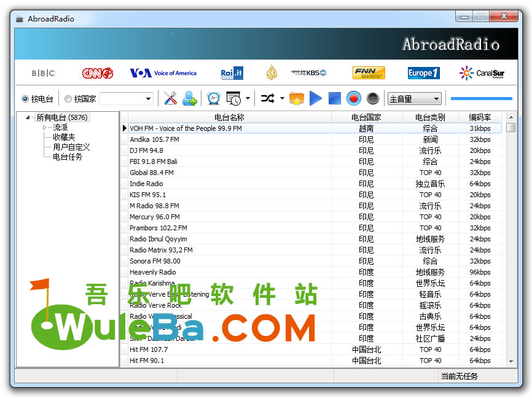
Task: Expand the 流派 tree node
Action: tap(44, 128)
